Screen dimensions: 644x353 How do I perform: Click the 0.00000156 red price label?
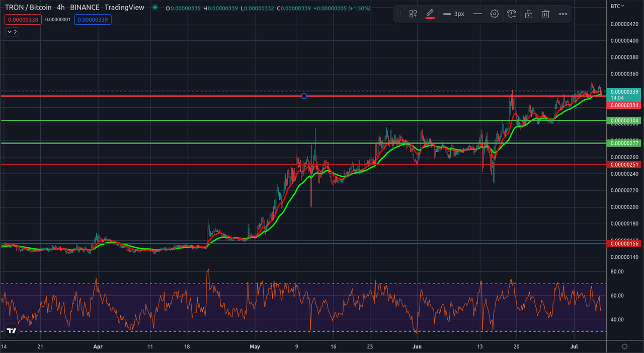pos(623,244)
